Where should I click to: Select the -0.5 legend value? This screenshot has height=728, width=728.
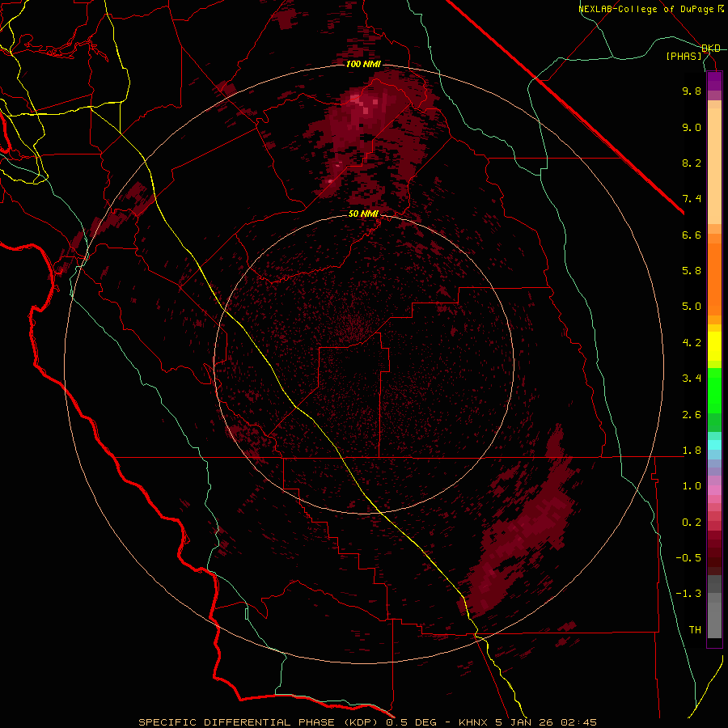[x=688, y=558]
